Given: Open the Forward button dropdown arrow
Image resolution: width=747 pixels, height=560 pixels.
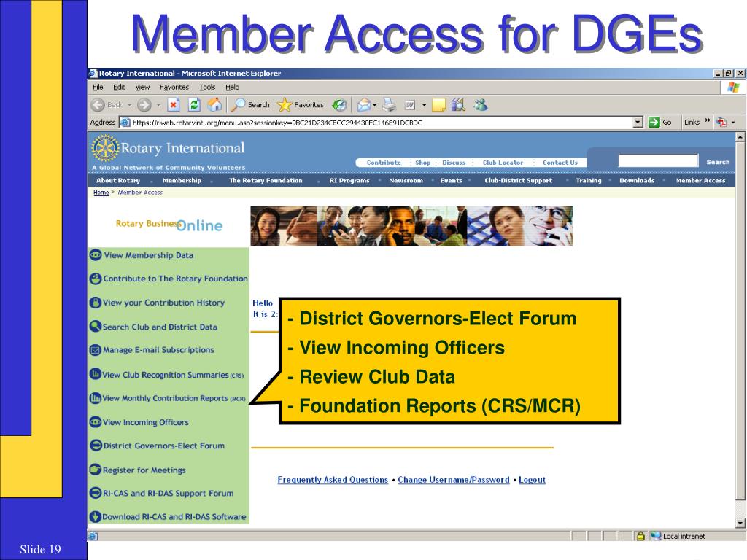Looking at the screenshot, I should coord(158,105).
